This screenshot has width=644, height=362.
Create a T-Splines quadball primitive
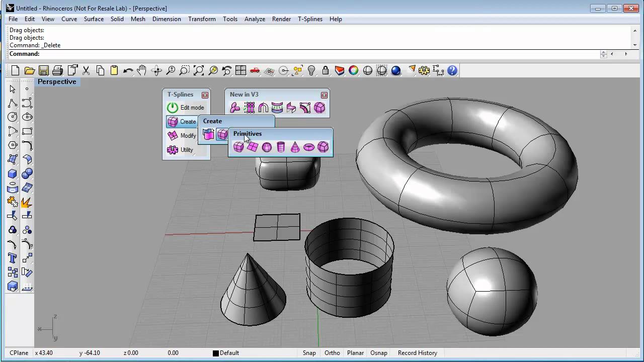323,147
